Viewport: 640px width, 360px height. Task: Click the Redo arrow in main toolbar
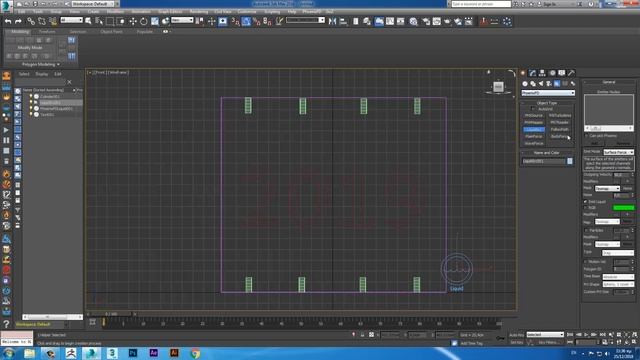tap(18, 21)
